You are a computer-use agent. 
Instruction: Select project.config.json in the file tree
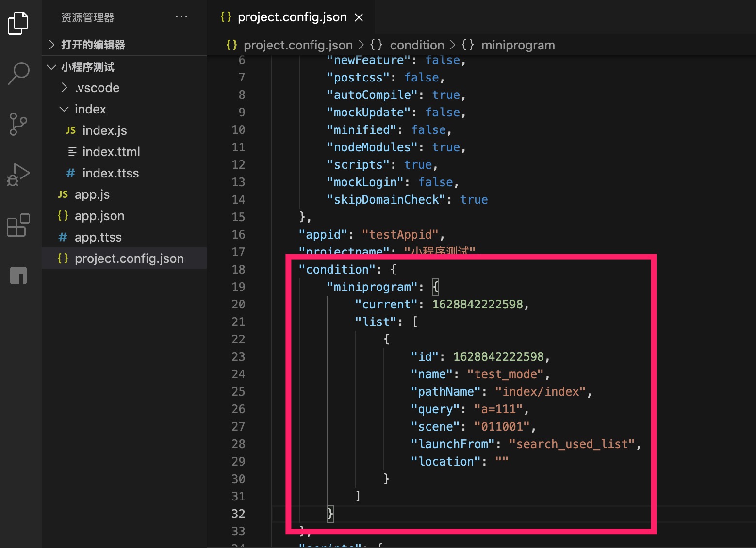(x=124, y=258)
